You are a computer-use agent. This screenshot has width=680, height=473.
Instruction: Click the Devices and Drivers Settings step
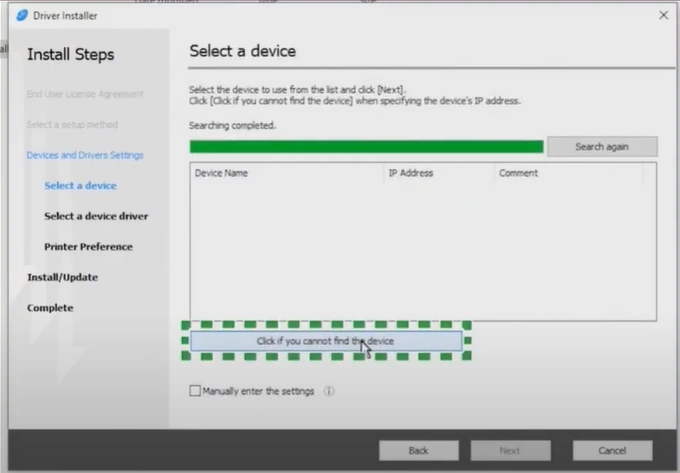[x=85, y=155]
